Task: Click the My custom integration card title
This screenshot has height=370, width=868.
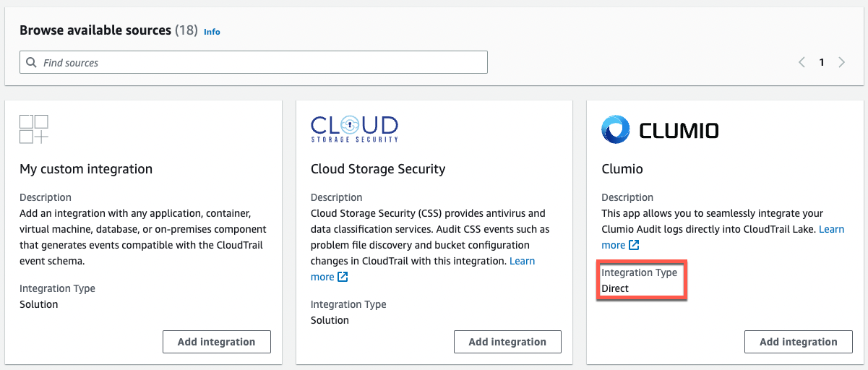Action: point(86,169)
